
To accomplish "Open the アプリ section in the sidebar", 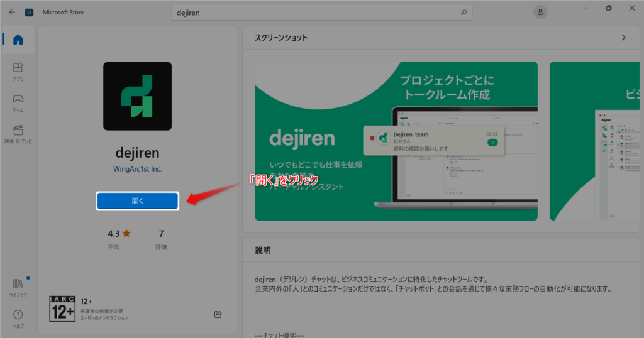I will (18, 72).
